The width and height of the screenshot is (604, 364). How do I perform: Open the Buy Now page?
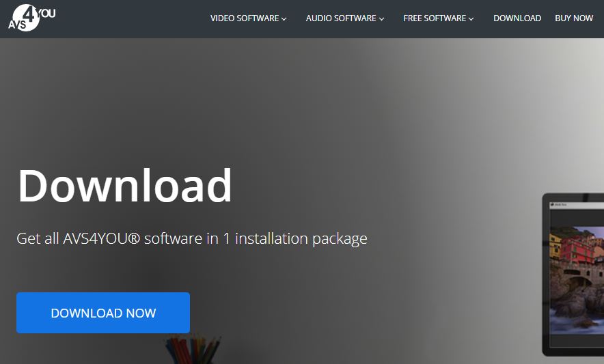[x=574, y=18]
